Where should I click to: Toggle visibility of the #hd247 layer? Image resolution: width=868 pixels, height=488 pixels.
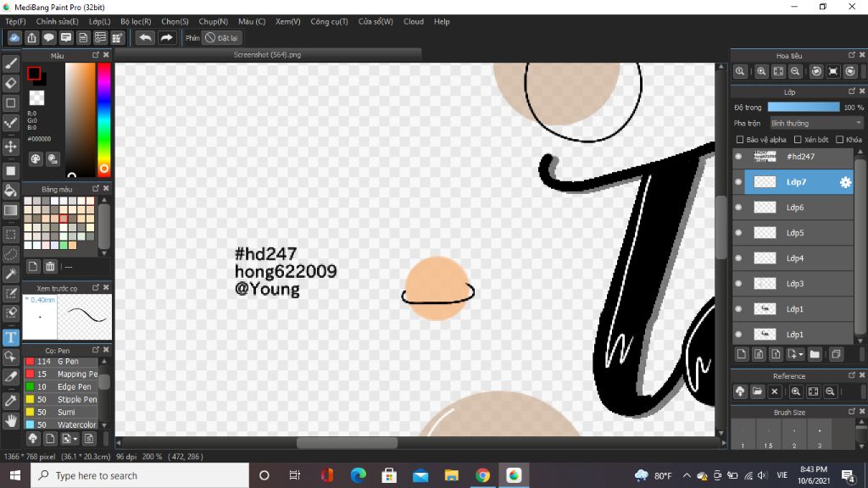(x=738, y=157)
